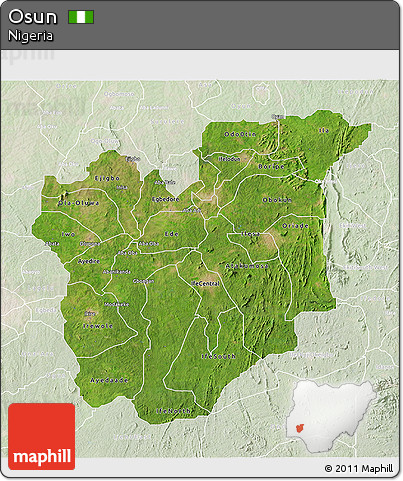This screenshot has width=403, height=481.
Task: Click the 'Gbongan' town label
Action: pyautogui.click(x=144, y=281)
